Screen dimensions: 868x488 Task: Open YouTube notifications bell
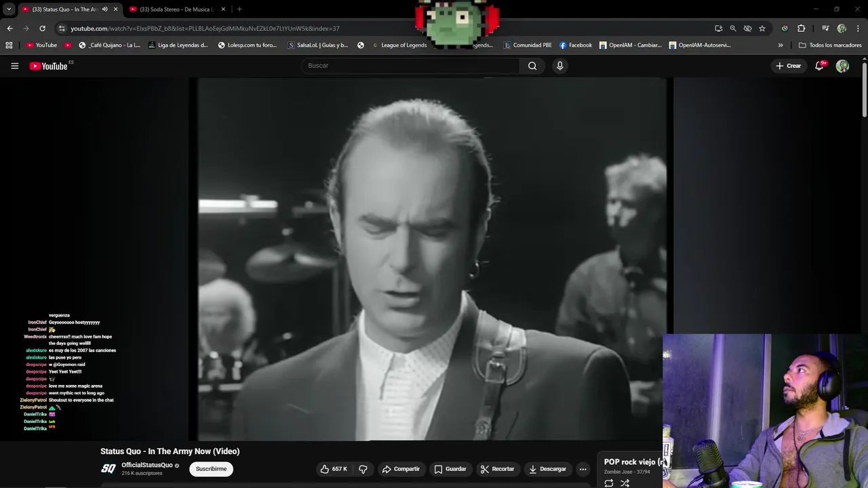coord(820,66)
